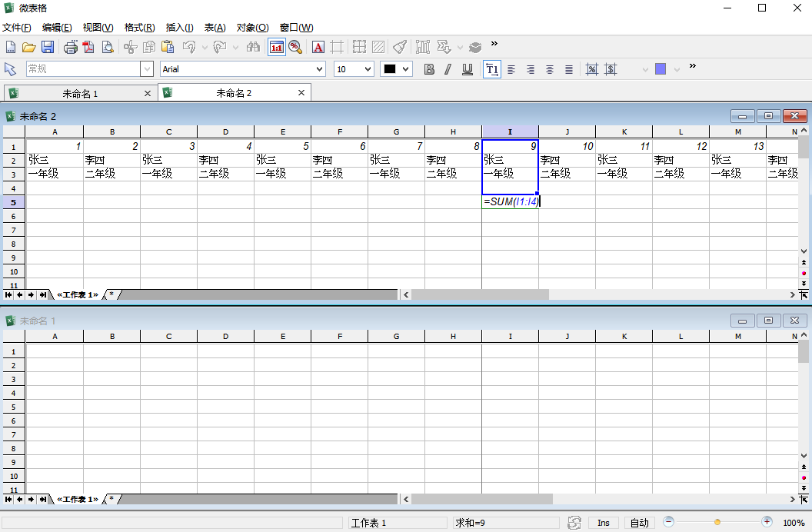812x532 pixels.
Task: Click the zoom slider handle
Action: [717, 522]
